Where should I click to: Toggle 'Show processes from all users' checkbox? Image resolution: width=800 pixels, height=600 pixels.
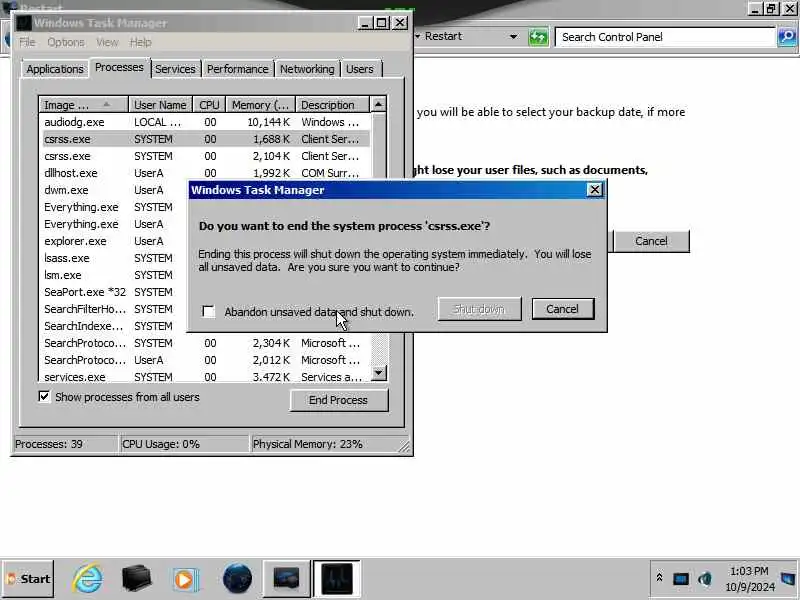44,396
